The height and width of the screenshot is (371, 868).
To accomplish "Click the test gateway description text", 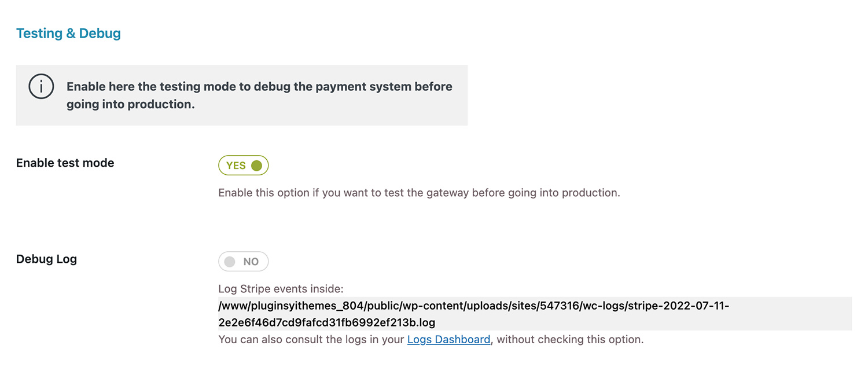I will [x=419, y=193].
